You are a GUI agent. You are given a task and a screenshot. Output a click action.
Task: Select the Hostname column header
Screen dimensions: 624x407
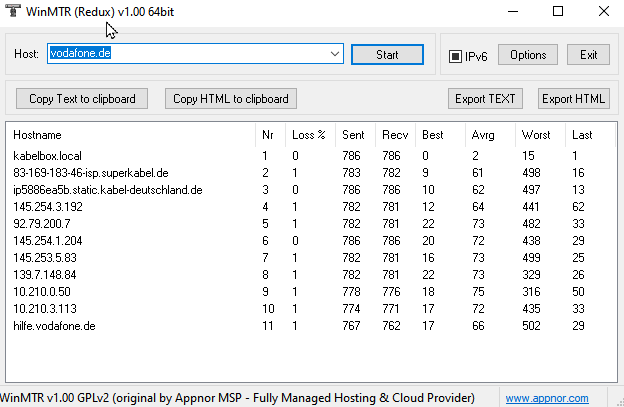[x=131, y=135]
